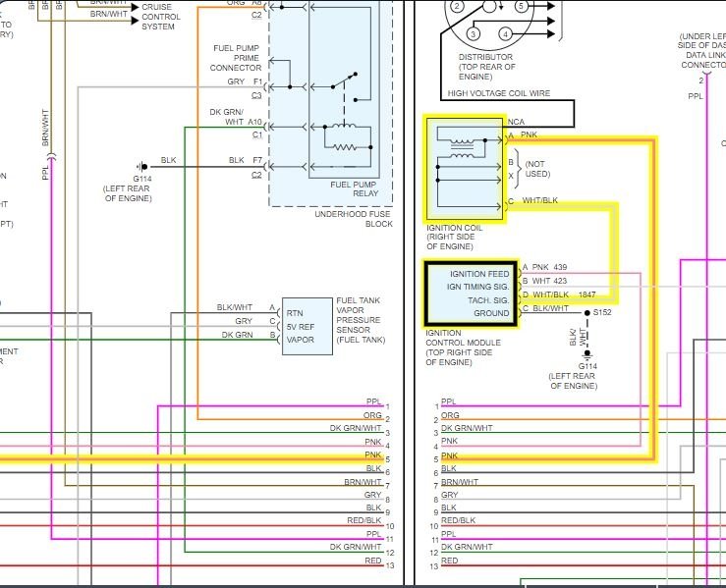Click the VAPOR pin text in sensor box
Screen dimensions: 726x588
300,340
